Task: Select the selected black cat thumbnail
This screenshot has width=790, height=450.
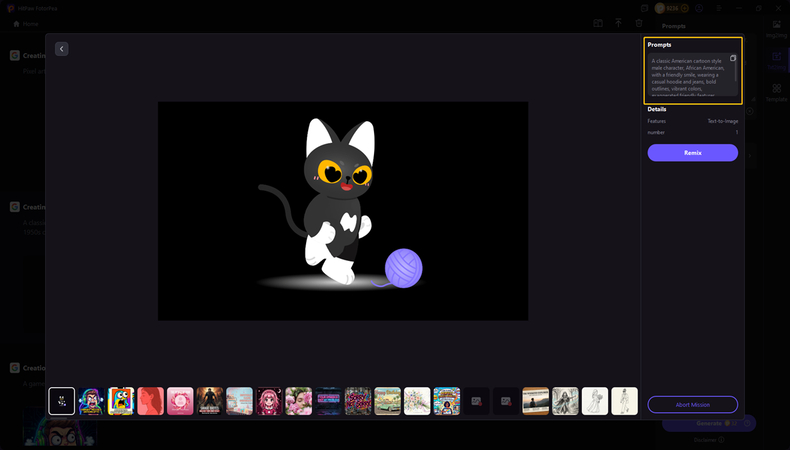Action: coord(61,401)
